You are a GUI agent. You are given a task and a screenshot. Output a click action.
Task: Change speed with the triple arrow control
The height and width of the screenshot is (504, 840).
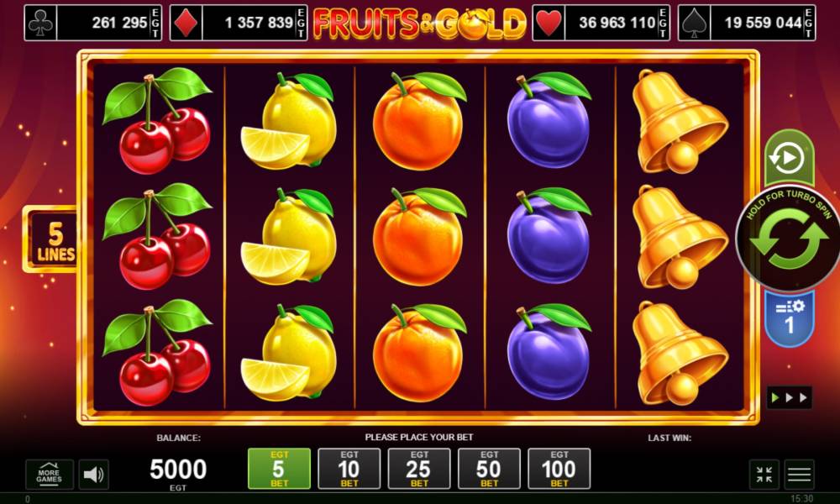789,397
